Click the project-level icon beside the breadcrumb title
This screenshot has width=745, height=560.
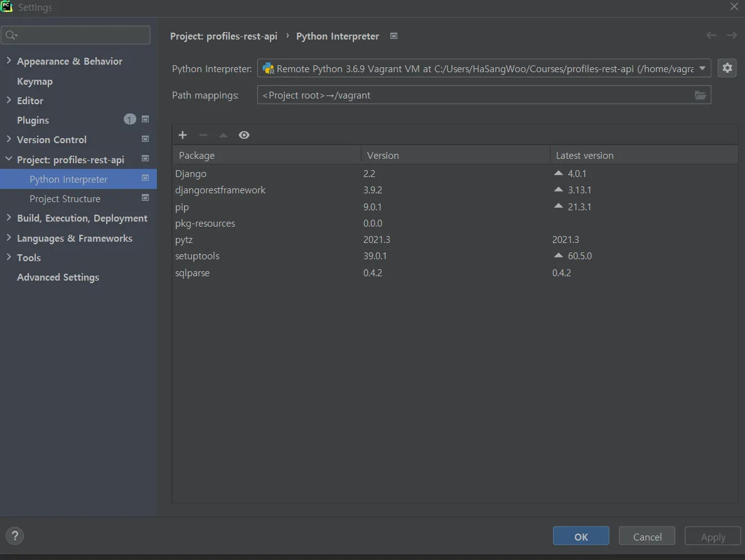pos(394,36)
